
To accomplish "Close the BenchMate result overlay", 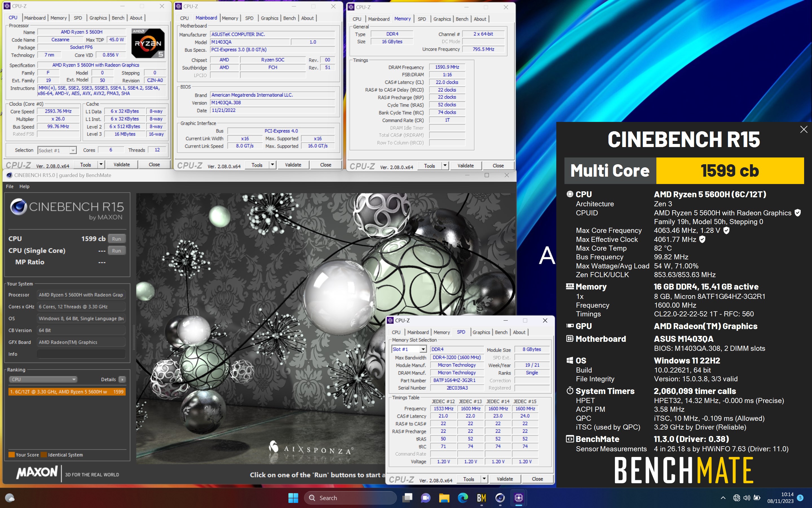I will coord(803,129).
